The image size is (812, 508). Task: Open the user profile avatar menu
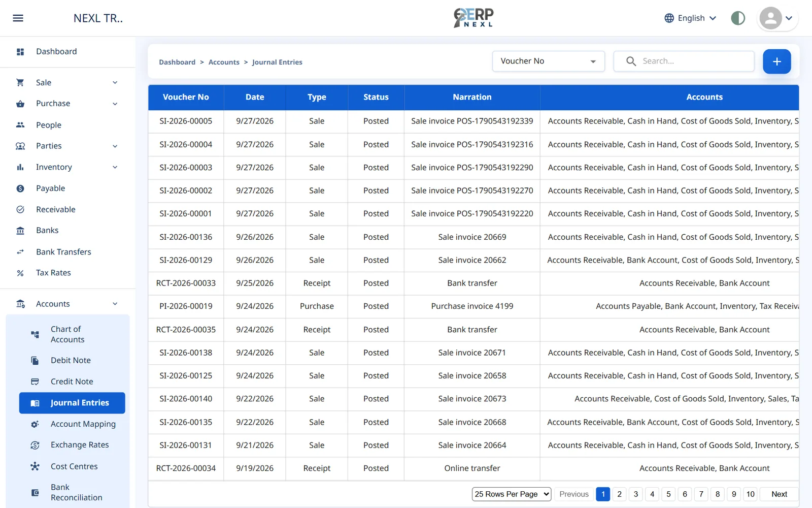777,18
